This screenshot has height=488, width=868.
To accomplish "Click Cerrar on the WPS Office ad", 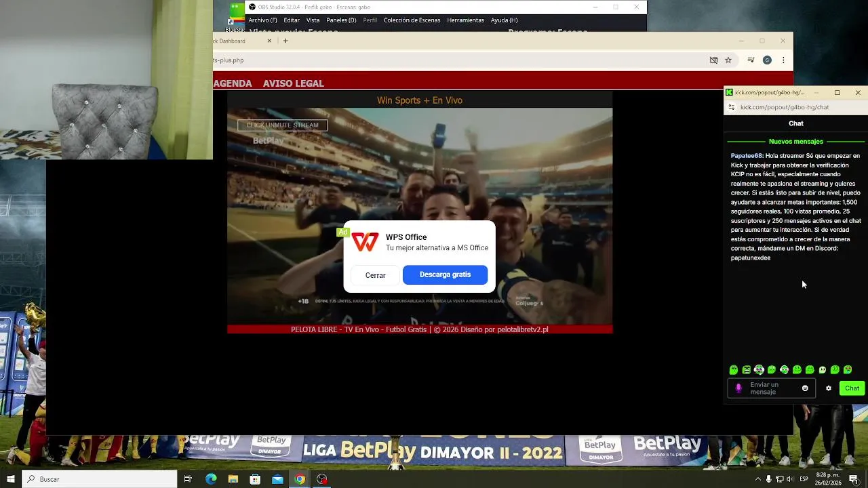I will point(375,275).
